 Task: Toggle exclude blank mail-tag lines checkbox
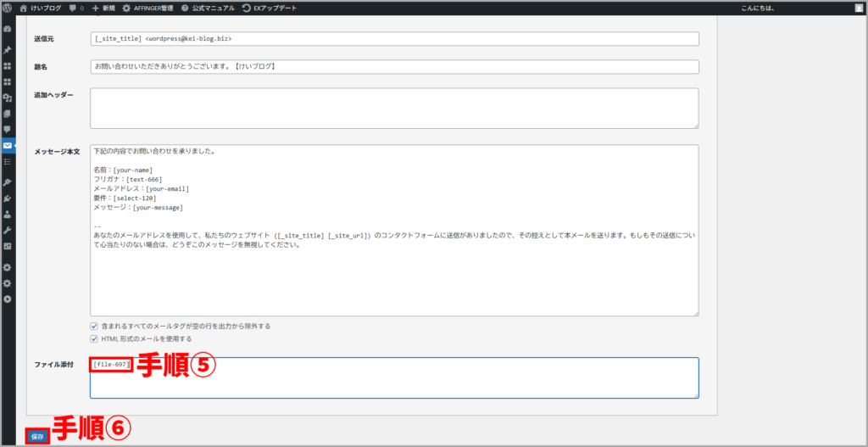[x=94, y=326]
